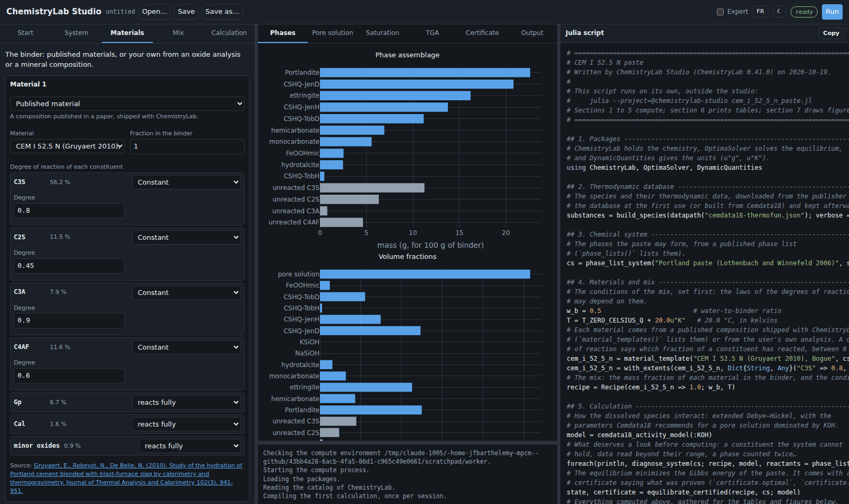Open a file with Open… button
This screenshot has width=849, height=504.
pos(155,12)
